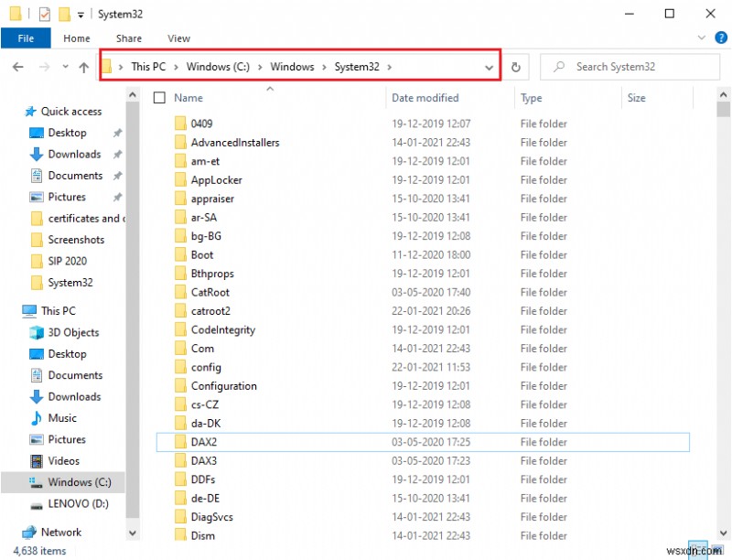Select the CatRoot folder icon

point(180,292)
